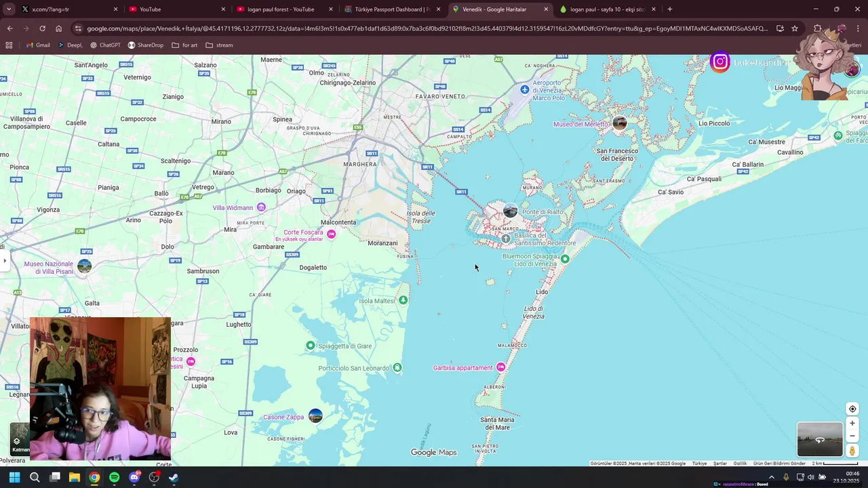868x488 pixels.
Task: Bookmark this page with the star icon
Action: [795, 28]
